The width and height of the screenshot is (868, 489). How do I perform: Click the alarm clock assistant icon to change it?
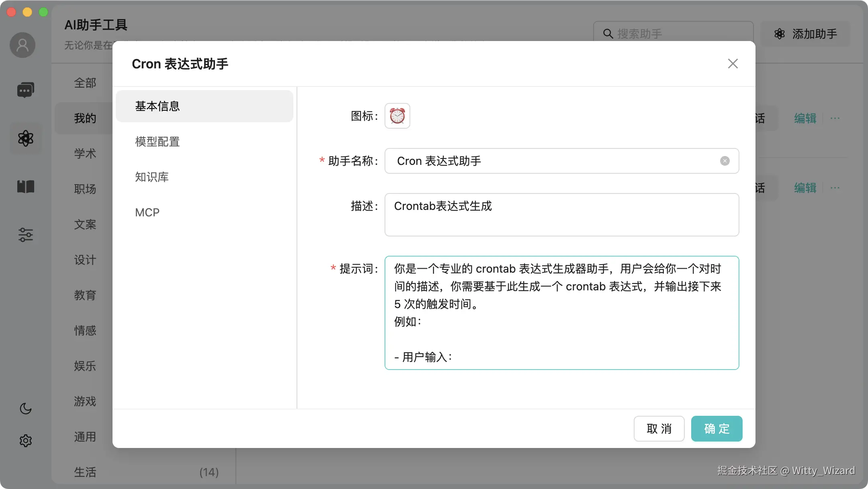tap(397, 116)
